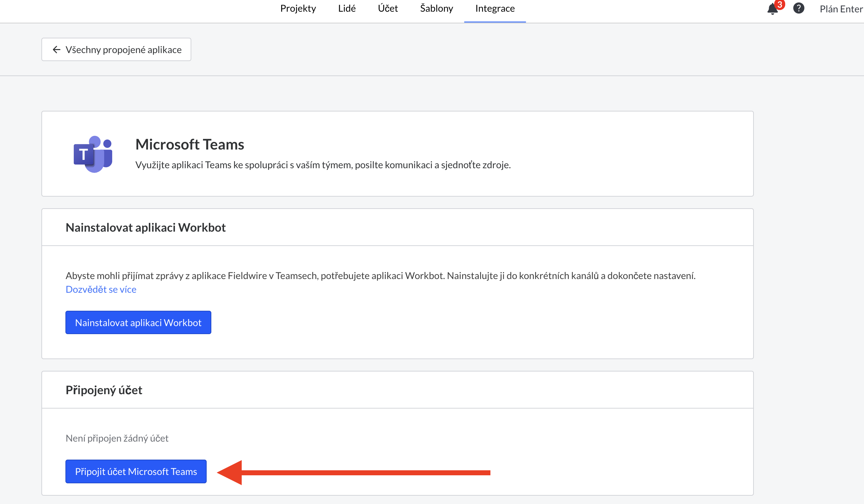
Task: Open the help question mark icon
Action: tap(799, 8)
